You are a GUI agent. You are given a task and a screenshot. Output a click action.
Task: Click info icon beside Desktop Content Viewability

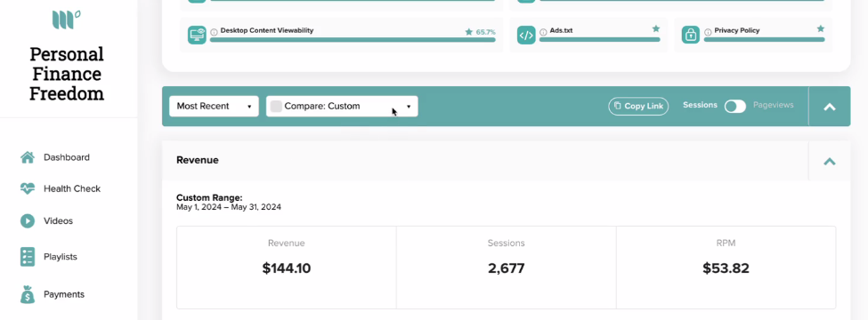215,32
